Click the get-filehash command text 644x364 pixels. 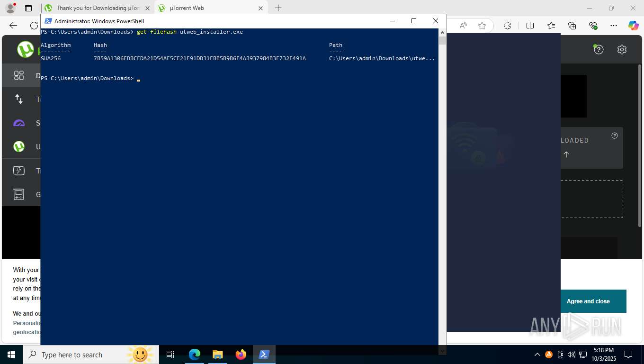tap(157, 32)
